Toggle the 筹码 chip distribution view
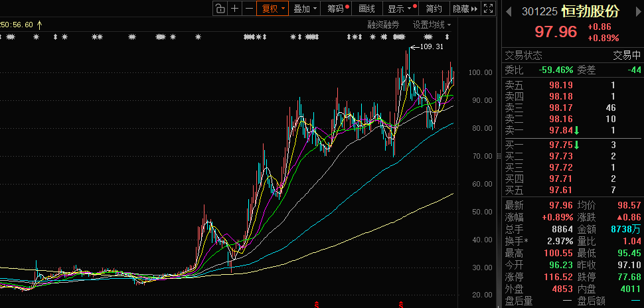The width and height of the screenshot is (644, 308). [x=338, y=9]
